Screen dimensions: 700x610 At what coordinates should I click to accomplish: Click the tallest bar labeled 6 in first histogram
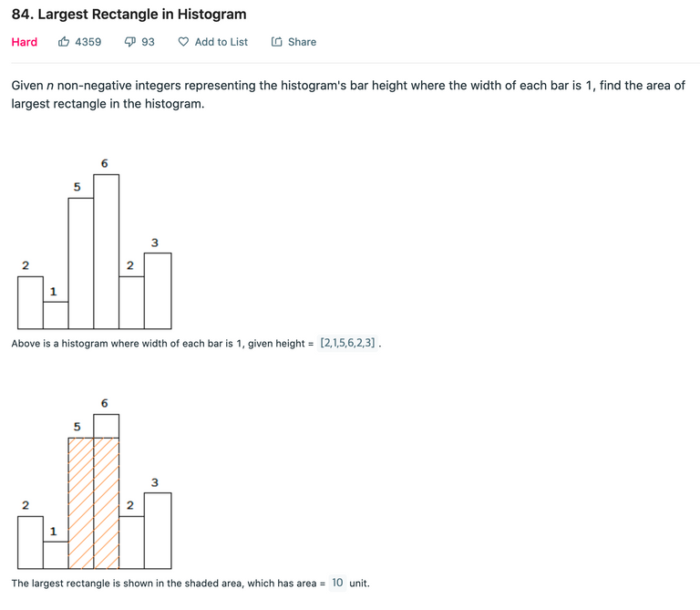(107, 252)
